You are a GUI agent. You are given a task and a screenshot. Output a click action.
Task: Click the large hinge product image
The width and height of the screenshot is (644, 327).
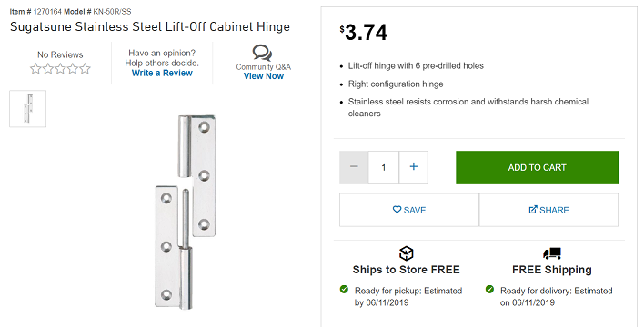(186, 213)
